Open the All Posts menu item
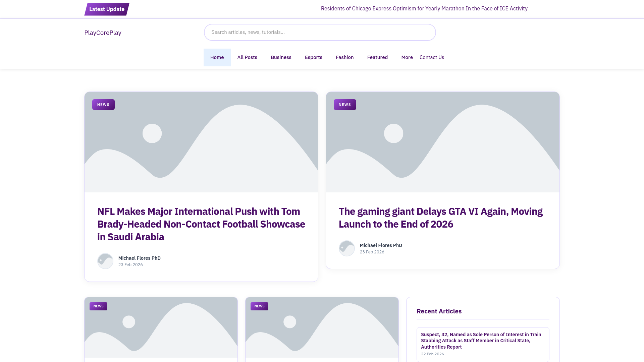 [247, 57]
